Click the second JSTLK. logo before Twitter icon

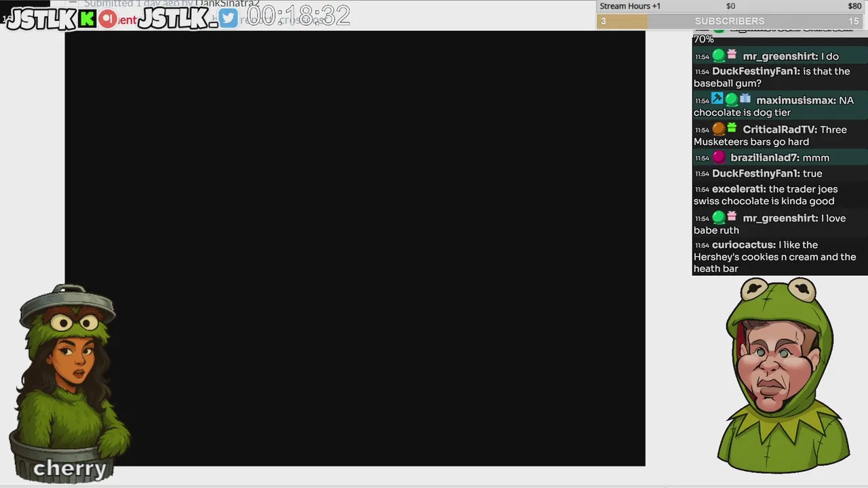pyautogui.click(x=178, y=18)
